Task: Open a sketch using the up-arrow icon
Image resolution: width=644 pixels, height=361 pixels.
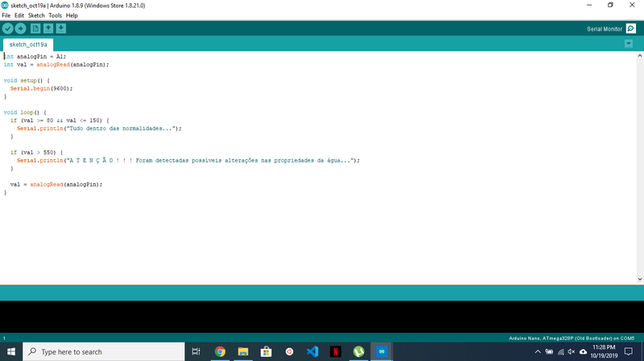Action: point(48,29)
